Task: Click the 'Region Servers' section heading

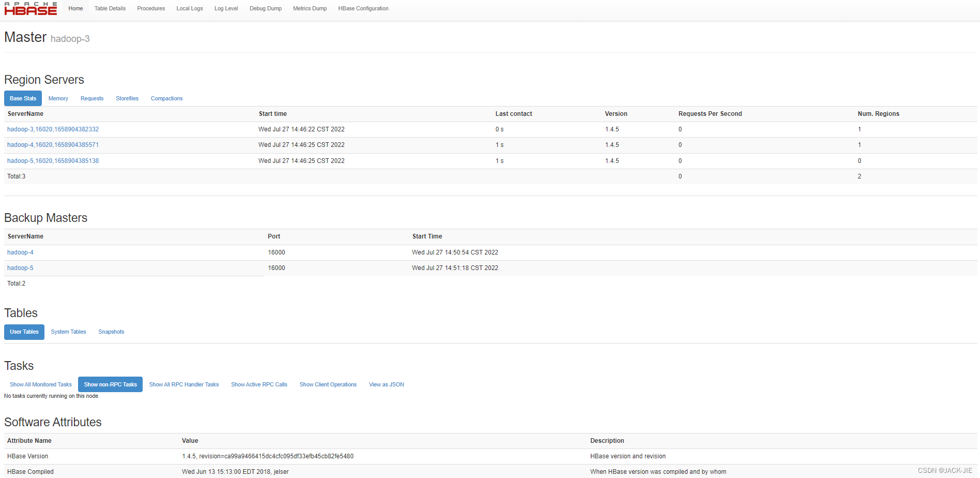Action: tap(44, 80)
